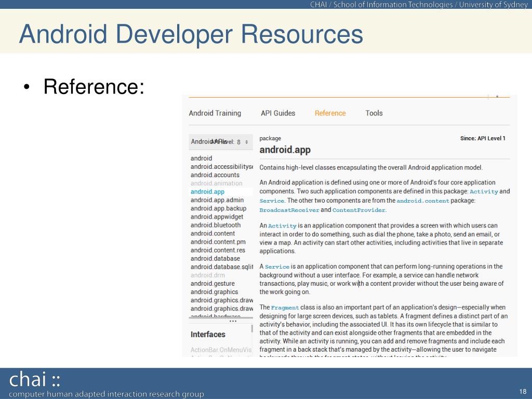The image size is (532, 399).
Task: Open the android.content package in sidebar
Action: coord(212,233)
